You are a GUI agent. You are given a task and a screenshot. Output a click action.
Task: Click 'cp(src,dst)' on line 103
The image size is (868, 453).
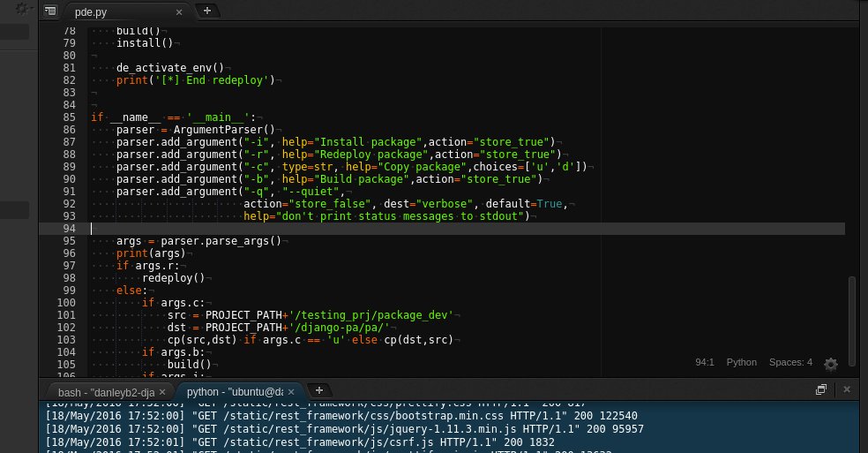point(202,340)
